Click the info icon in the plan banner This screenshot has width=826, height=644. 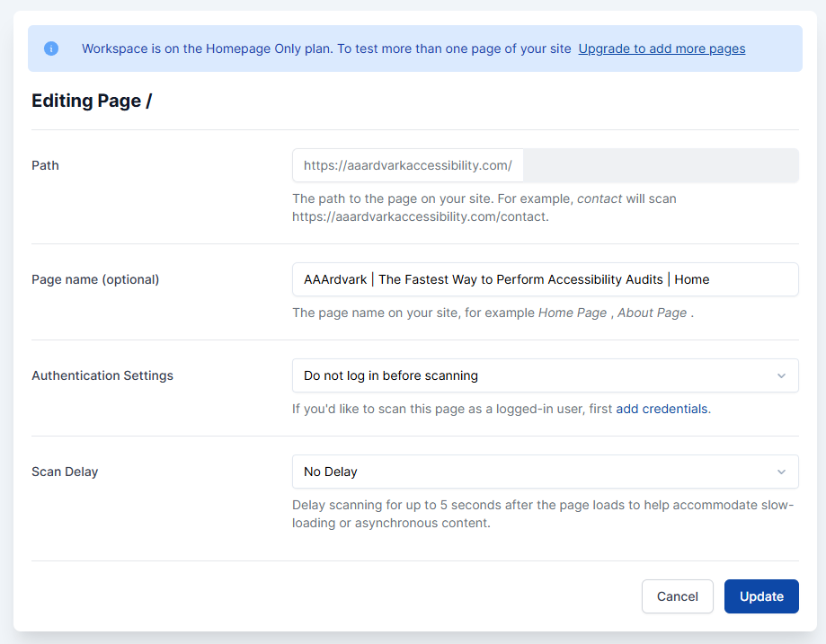tap(51, 49)
